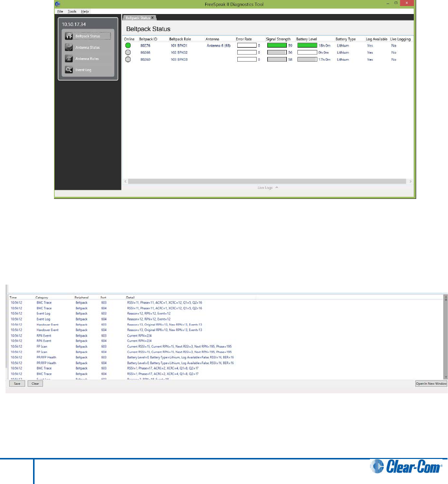This screenshot has width=448, height=484.
Task: Click green online indicator for beltpack 00276
Action: coord(128,46)
